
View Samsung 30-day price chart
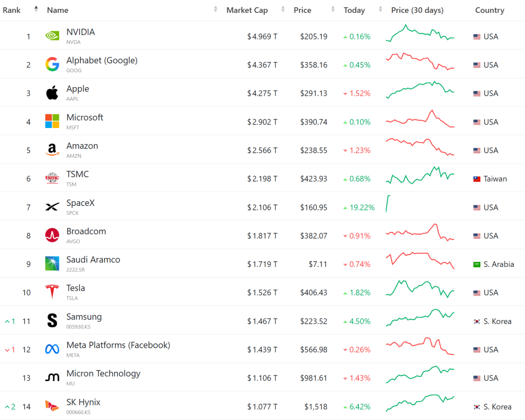coord(420,318)
